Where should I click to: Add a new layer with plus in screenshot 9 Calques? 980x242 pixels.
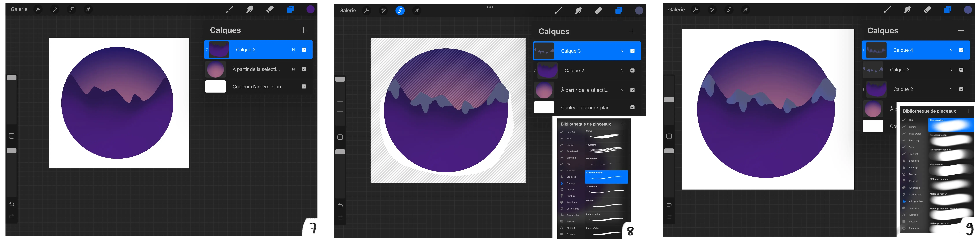click(961, 30)
